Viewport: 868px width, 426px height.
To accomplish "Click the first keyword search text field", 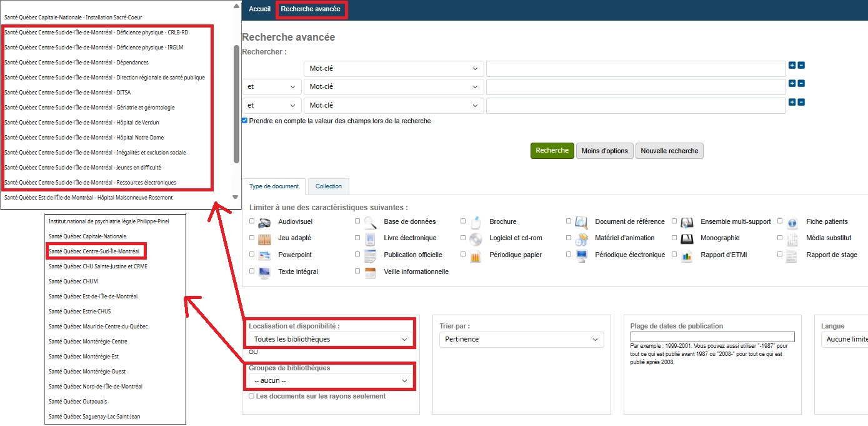I will tap(636, 69).
